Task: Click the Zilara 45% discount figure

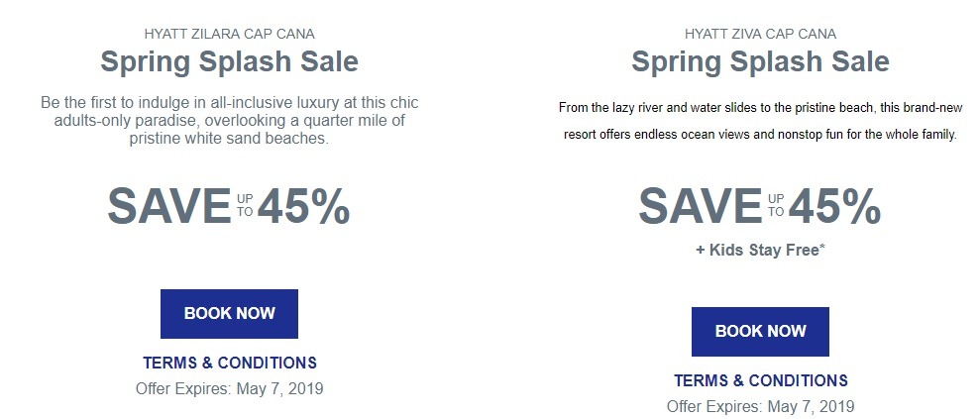Action: pyautogui.click(x=303, y=207)
